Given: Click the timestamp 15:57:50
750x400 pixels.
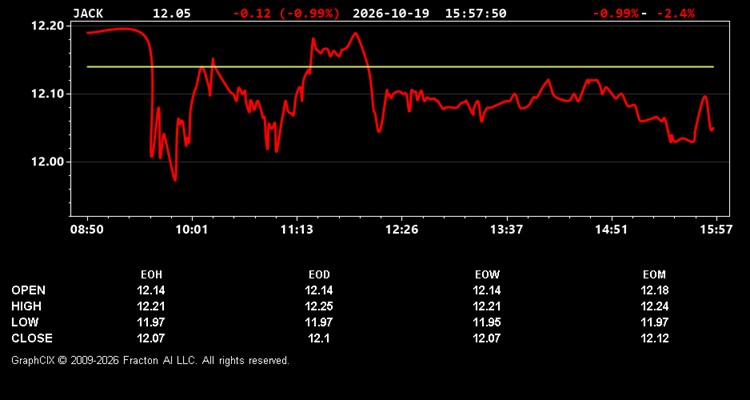Looking at the screenshot, I should (475, 13).
